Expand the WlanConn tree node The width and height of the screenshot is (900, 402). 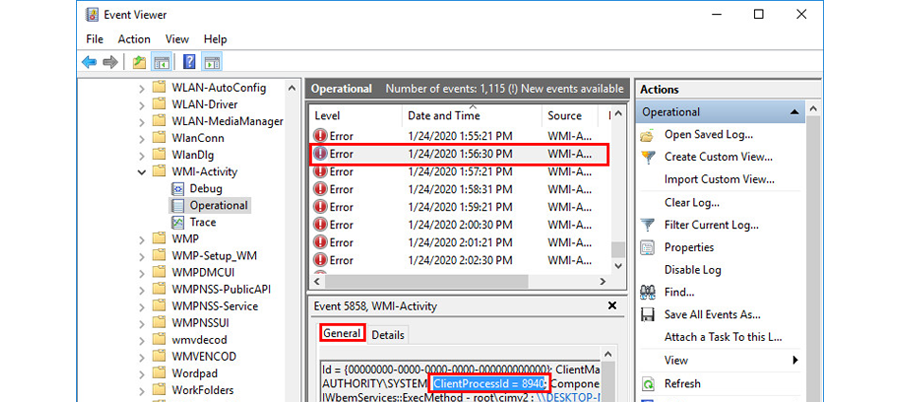click(142, 138)
